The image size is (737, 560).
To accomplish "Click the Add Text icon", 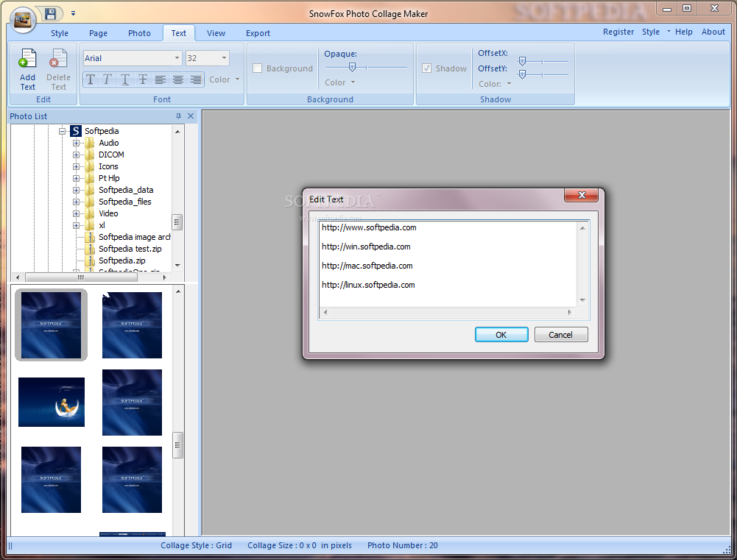I will (27, 69).
